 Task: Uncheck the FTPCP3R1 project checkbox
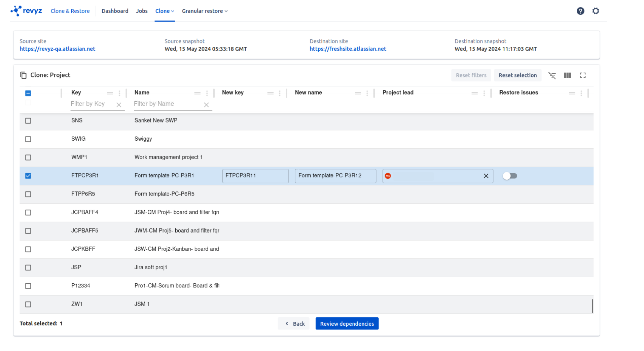click(28, 176)
